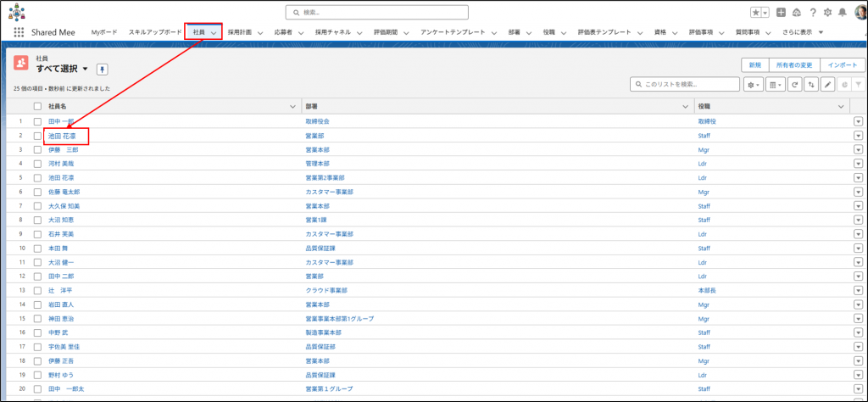Screen dimensions: 868x402
Task: Click the notifications bell icon
Action: [x=842, y=13]
